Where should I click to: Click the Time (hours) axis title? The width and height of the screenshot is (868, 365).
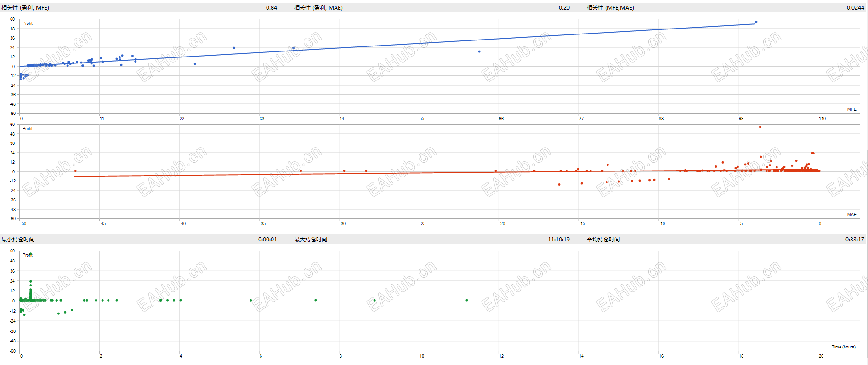(x=844, y=347)
